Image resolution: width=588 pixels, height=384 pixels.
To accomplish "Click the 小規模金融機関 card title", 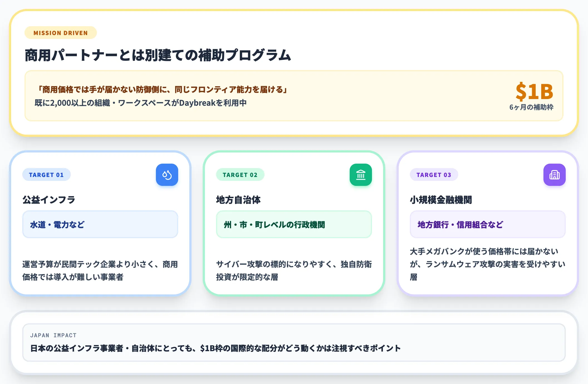I will (441, 200).
